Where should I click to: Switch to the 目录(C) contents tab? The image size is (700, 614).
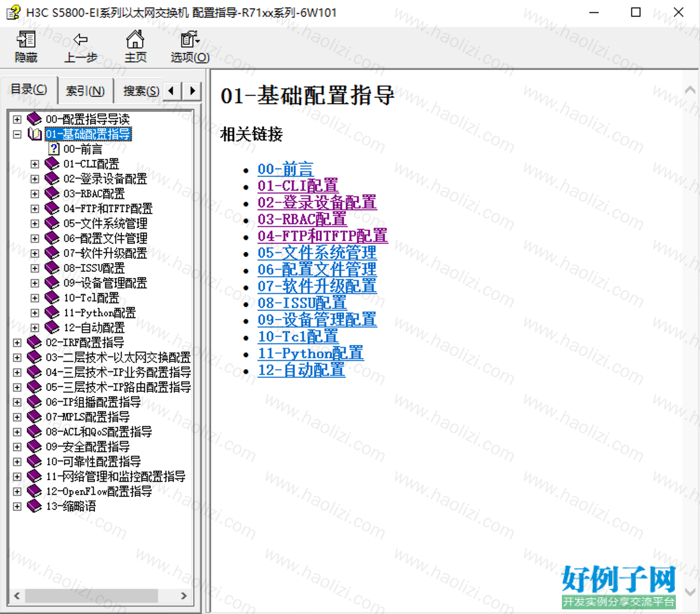[29, 89]
